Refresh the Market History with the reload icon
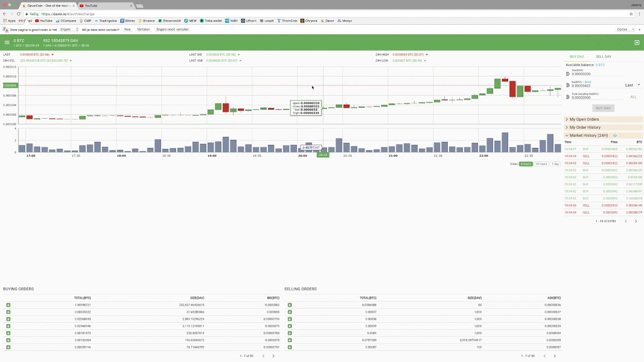This screenshot has width=644, height=362. click(x=615, y=136)
